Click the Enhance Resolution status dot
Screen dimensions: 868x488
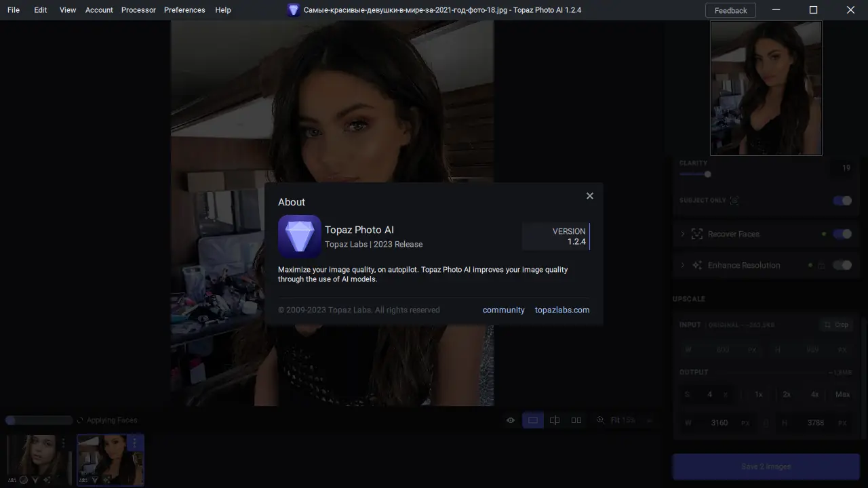810,265
